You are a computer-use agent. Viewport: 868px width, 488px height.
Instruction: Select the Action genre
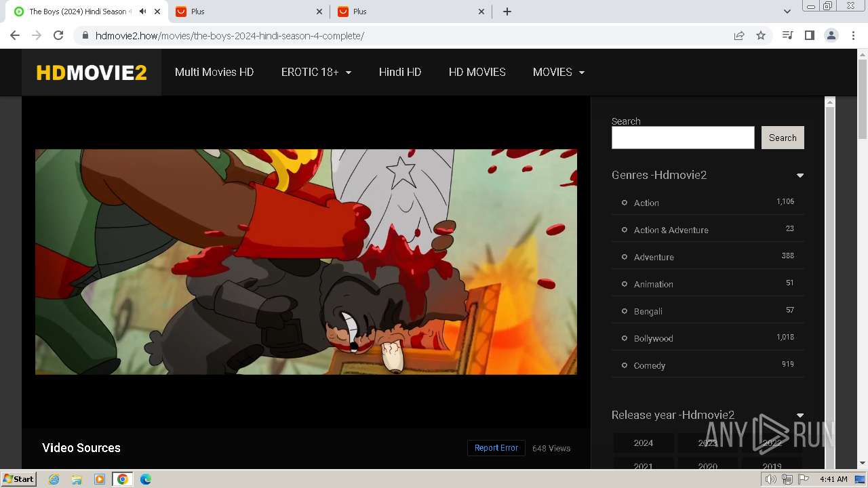click(646, 203)
